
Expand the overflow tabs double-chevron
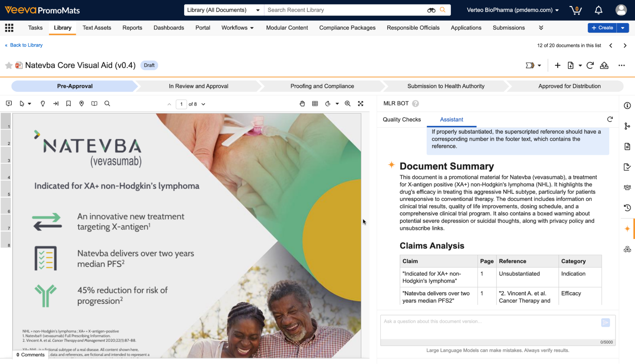coord(541,28)
